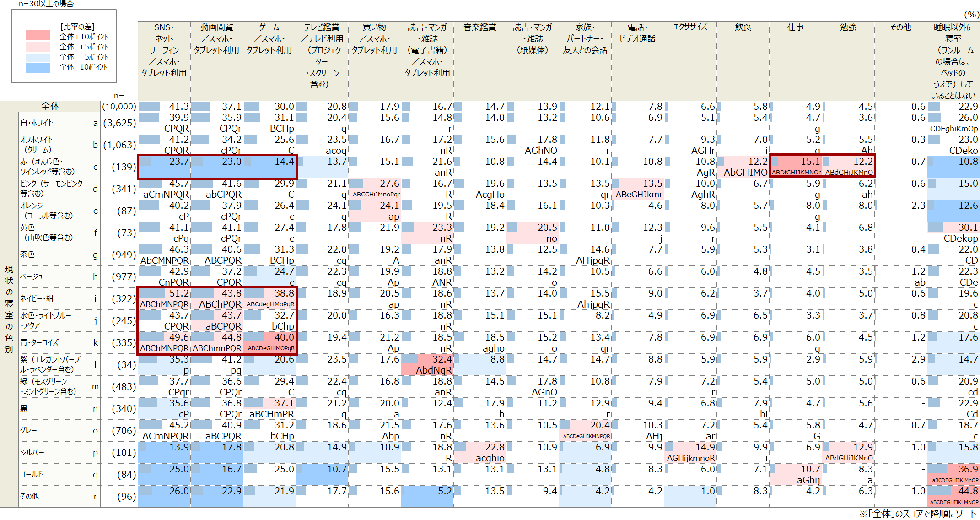Image resolution: width=980 pixels, height=520 pixels.
Task: Select the 全体-5ポイント light blue swatch
Action: coord(38,58)
